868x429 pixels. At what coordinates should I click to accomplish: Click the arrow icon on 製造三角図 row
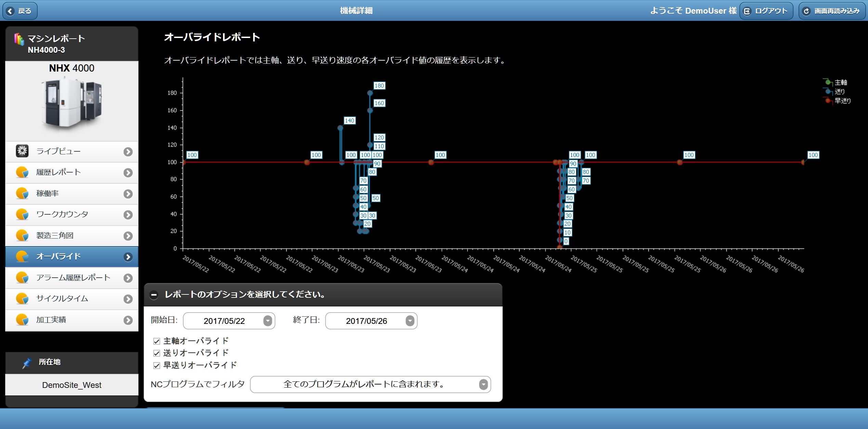click(x=128, y=236)
